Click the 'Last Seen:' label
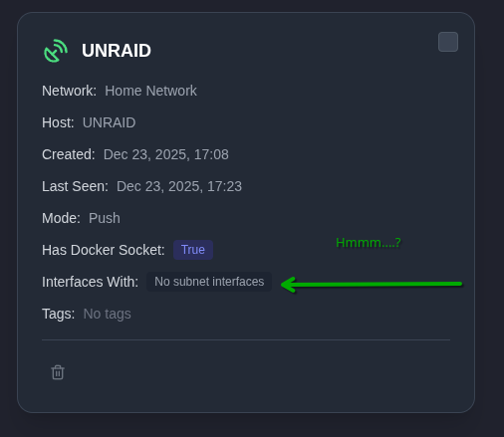The height and width of the screenshot is (437, 504). click(75, 186)
